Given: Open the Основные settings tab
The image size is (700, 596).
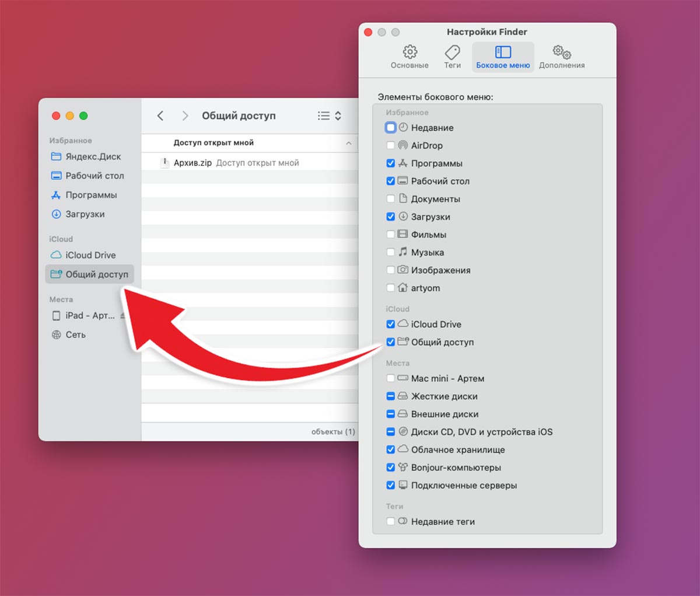Looking at the screenshot, I should coord(409,57).
